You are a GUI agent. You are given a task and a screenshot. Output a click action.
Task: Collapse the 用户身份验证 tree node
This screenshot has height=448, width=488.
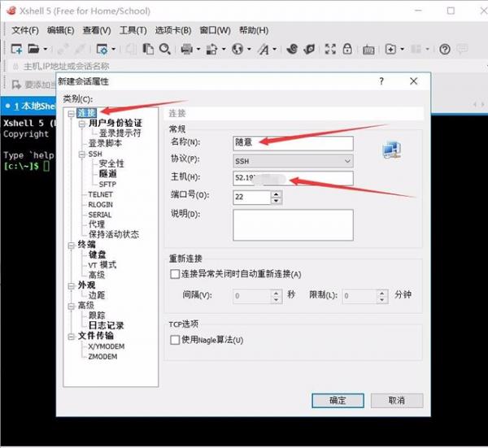click(x=82, y=124)
